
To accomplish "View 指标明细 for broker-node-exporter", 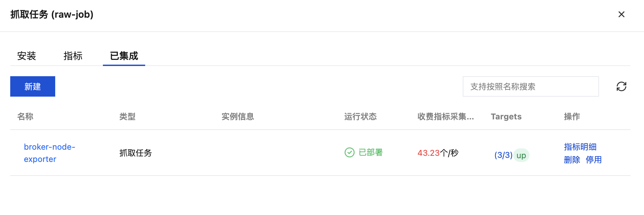I will [580, 147].
